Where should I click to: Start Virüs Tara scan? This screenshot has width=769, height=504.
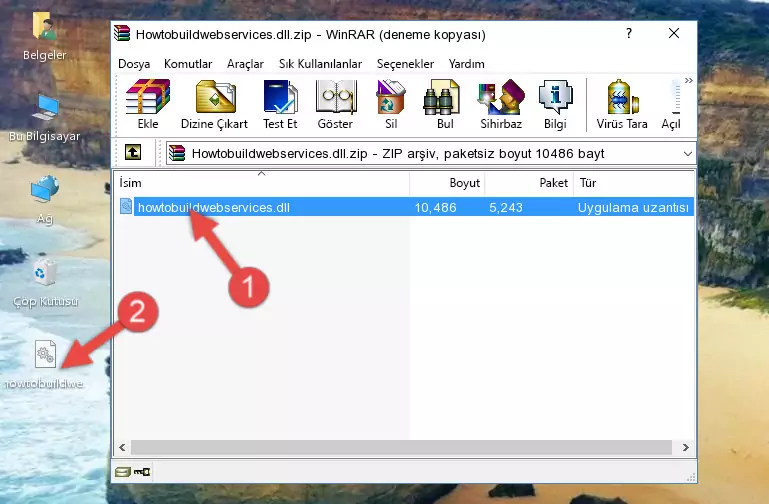pyautogui.click(x=622, y=104)
